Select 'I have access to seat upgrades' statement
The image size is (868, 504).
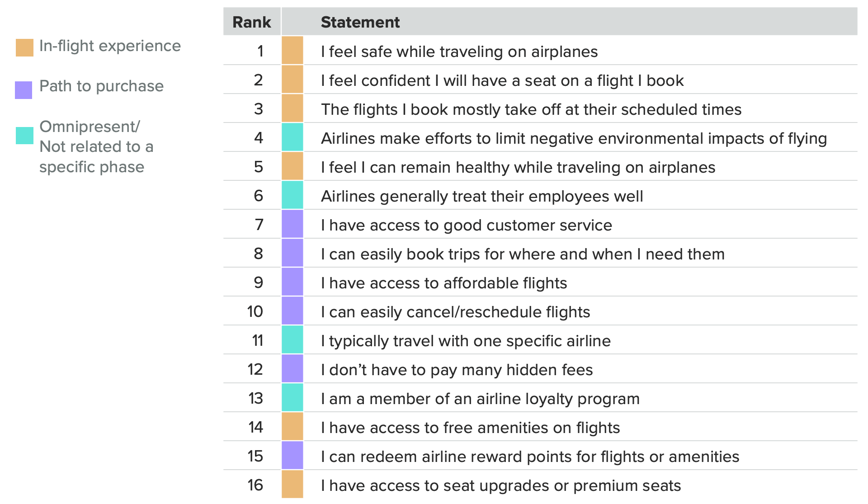(501, 485)
